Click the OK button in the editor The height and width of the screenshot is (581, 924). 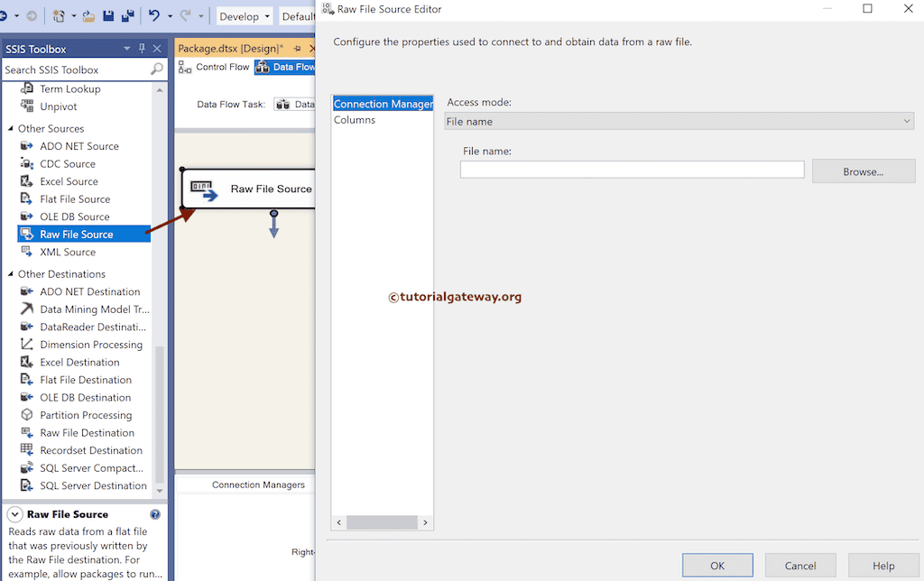pyautogui.click(x=717, y=564)
